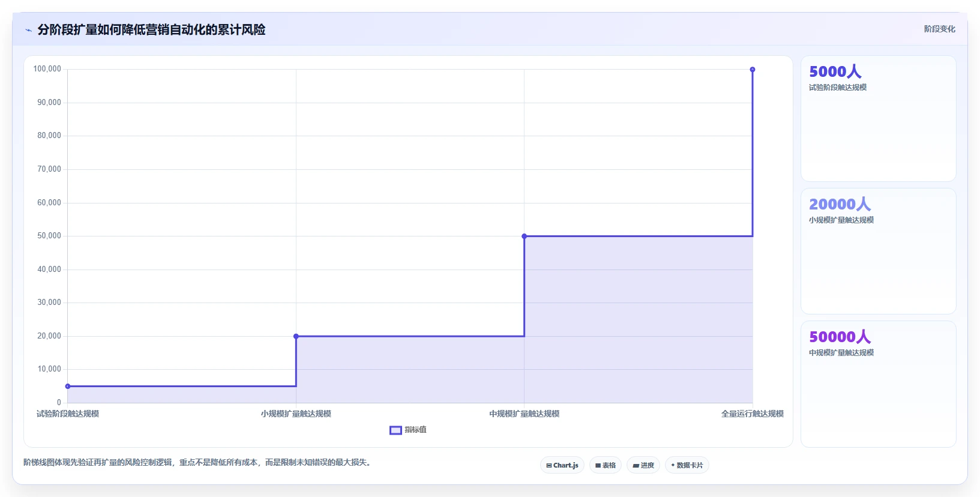980x497 pixels.
Task: Click the 指标值 legend color box
Action: tap(395, 430)
